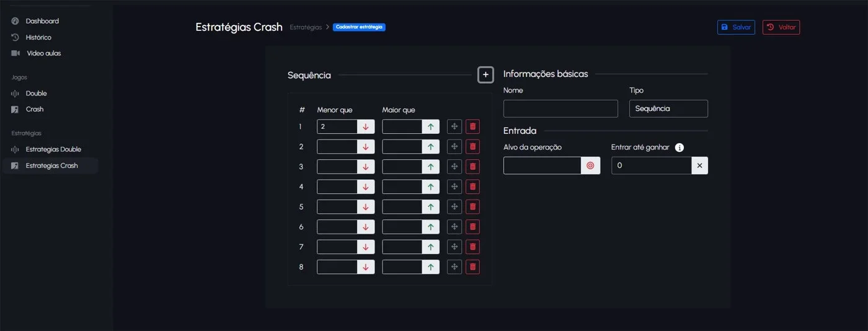The image size is (868, 331).
Task: Open the Double game page
Action: (x=36, y=94)
